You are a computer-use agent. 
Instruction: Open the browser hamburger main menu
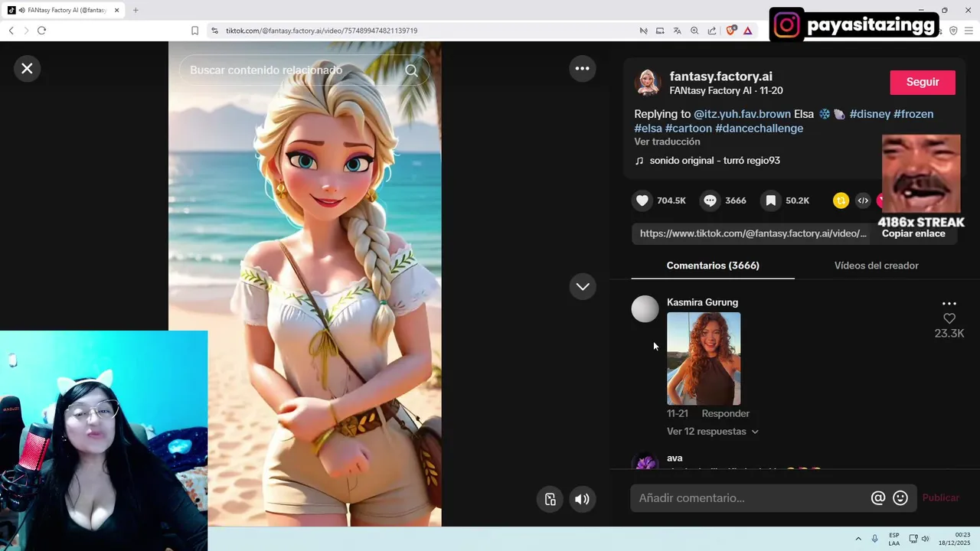click(969, 31)
